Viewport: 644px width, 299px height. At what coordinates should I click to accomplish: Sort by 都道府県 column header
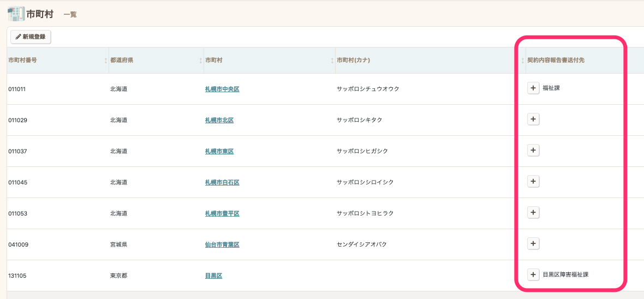pos(122,60)
